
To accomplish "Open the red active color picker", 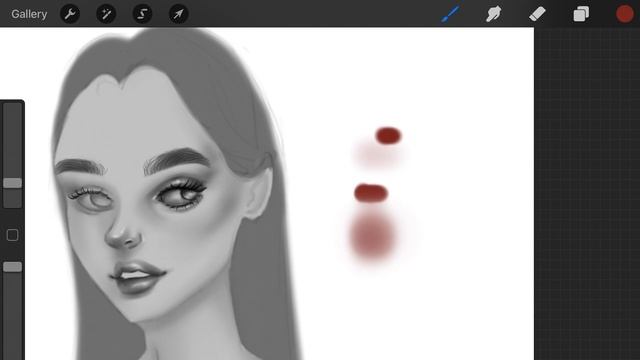I will 624,14.
